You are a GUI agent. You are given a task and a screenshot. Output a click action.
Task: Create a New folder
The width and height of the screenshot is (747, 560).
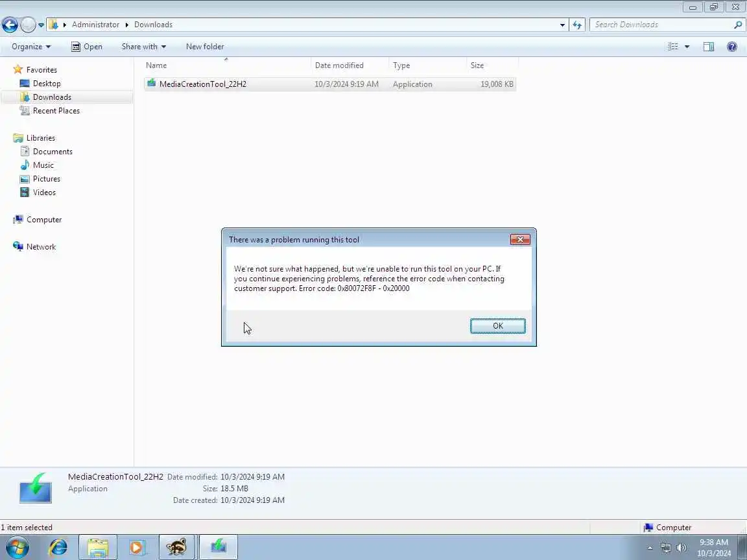(205, 47)
